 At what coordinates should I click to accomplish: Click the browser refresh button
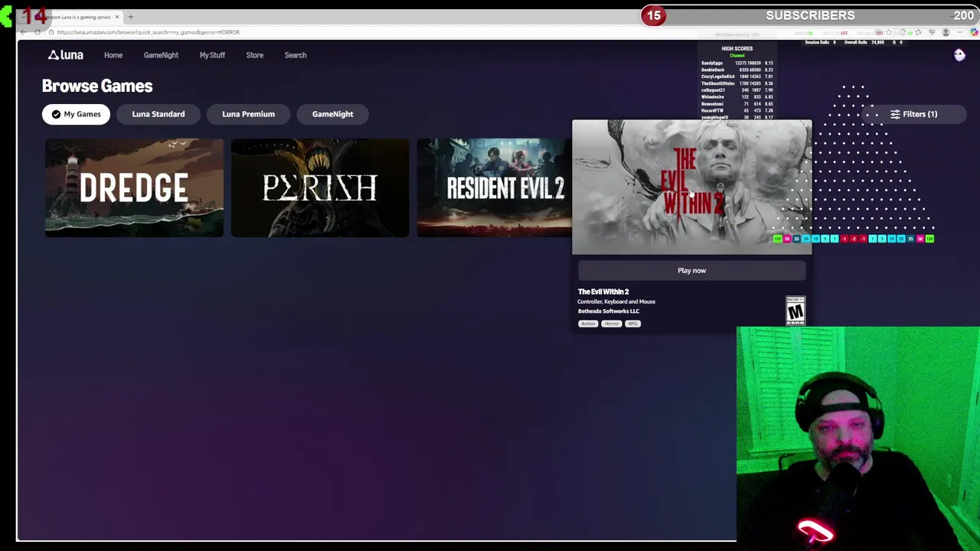pos(38,32)
